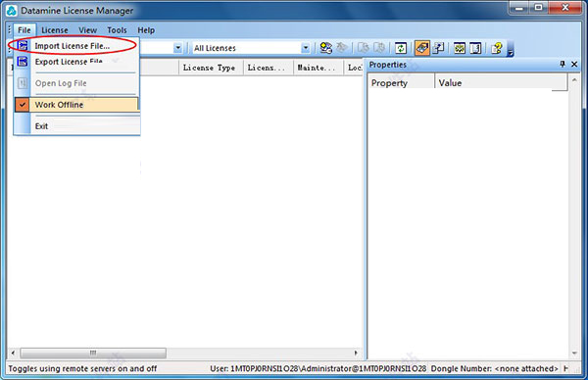This screenshot has height=380, width=588.
Task: Click the Value column header
Action: click(x=501, y=83)
